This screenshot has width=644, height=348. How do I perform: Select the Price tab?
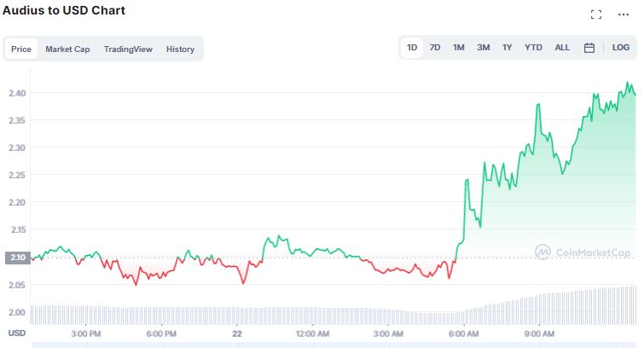pyautogui.click(x=21, y=49)
